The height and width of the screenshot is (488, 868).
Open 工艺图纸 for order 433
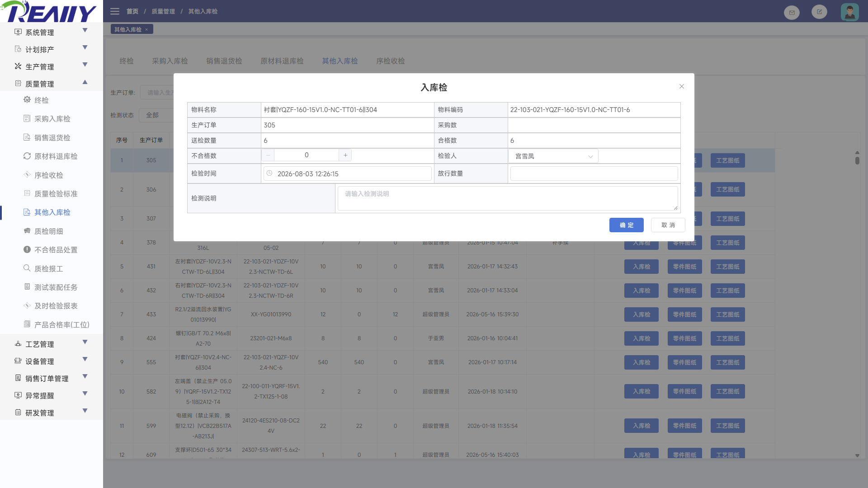click(x=727, y=314)
